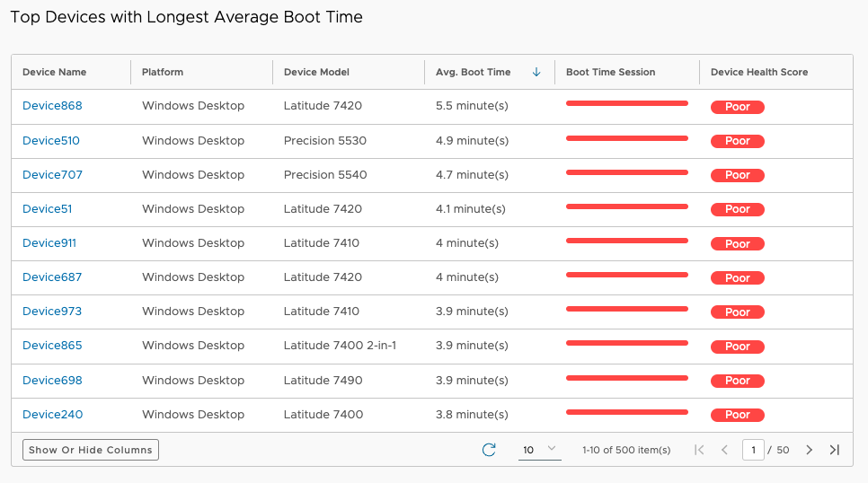Click the refresh icon in table footer
868x483 pixels.
(489, 450)
